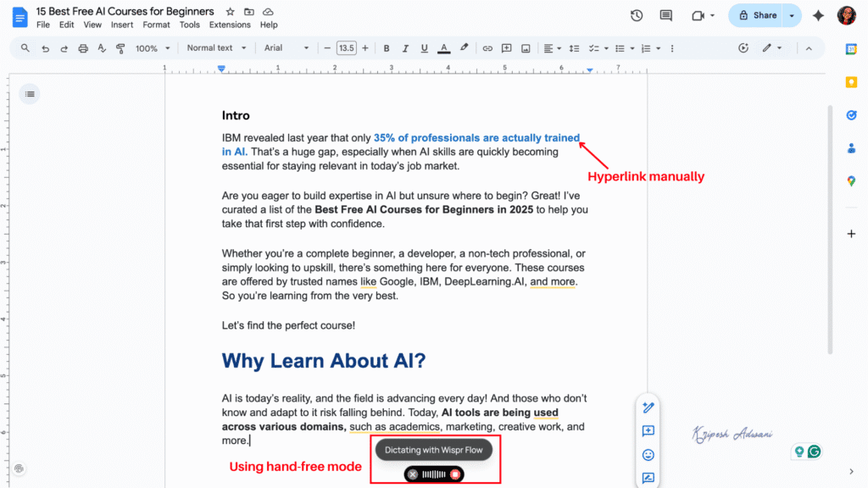Open zoom level 100% dropdown
Screen dimensions: 868x488
(153, 48)
